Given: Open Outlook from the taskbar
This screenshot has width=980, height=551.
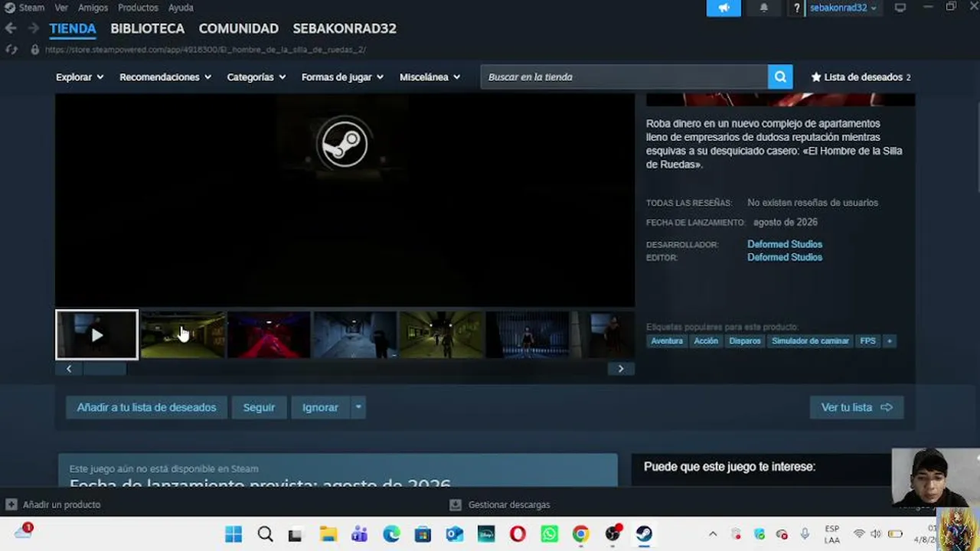Looking at the screenshot, I should (455, 533).
